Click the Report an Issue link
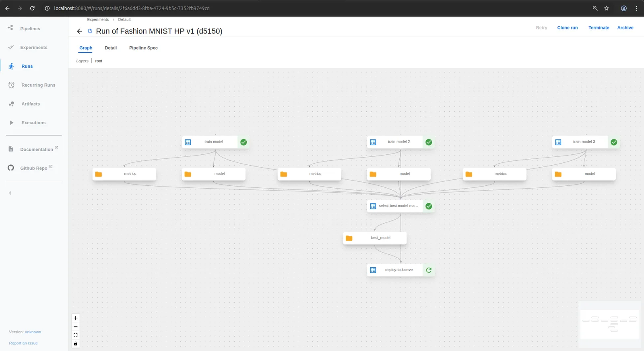Image resolution: width=644 pixels, height=351 pixels. pyautogui.click(x=23, y=343)
